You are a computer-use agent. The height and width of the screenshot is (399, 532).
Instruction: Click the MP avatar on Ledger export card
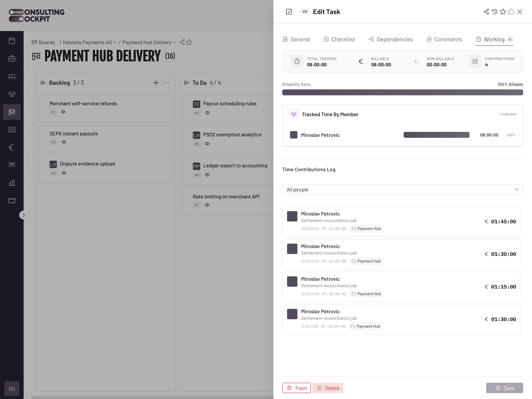pyautogui.click(x=197, y=166)
